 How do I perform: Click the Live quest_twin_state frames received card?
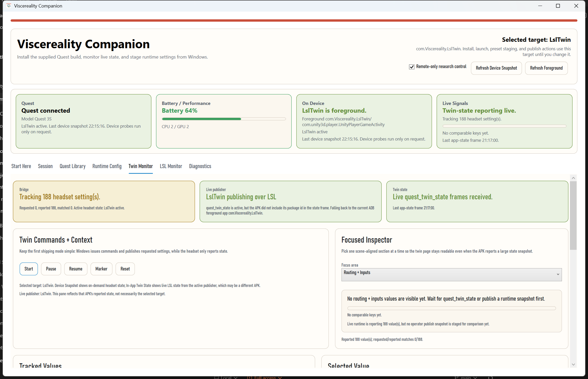tap(477, 201)
